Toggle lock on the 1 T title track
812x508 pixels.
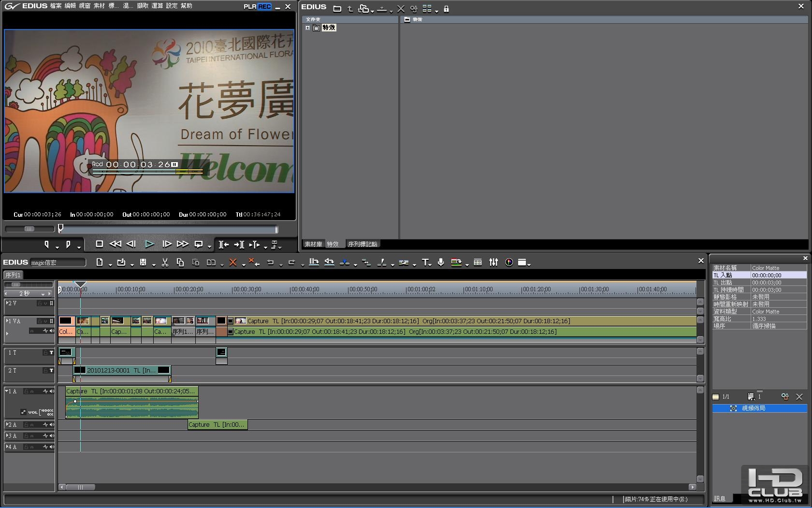[x=45, y=353]
